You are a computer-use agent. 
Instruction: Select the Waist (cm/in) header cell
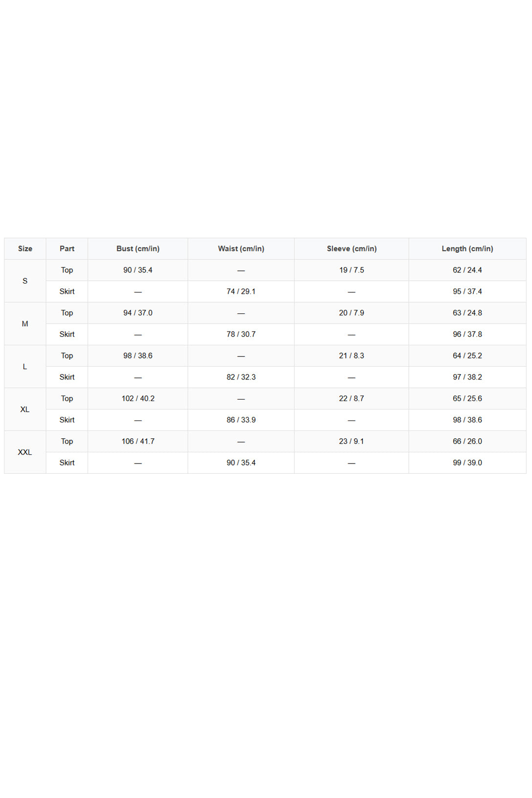241,248
